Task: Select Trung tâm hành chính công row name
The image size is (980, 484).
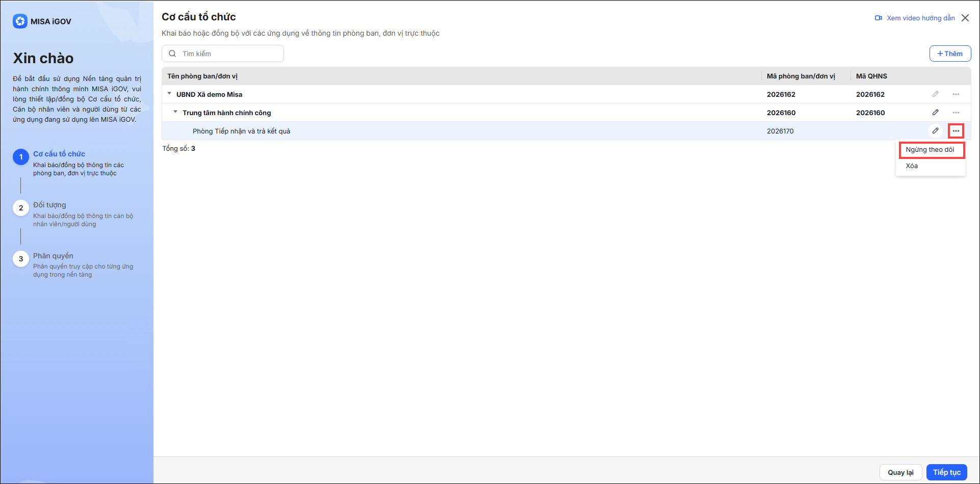Action: point(226,113)
